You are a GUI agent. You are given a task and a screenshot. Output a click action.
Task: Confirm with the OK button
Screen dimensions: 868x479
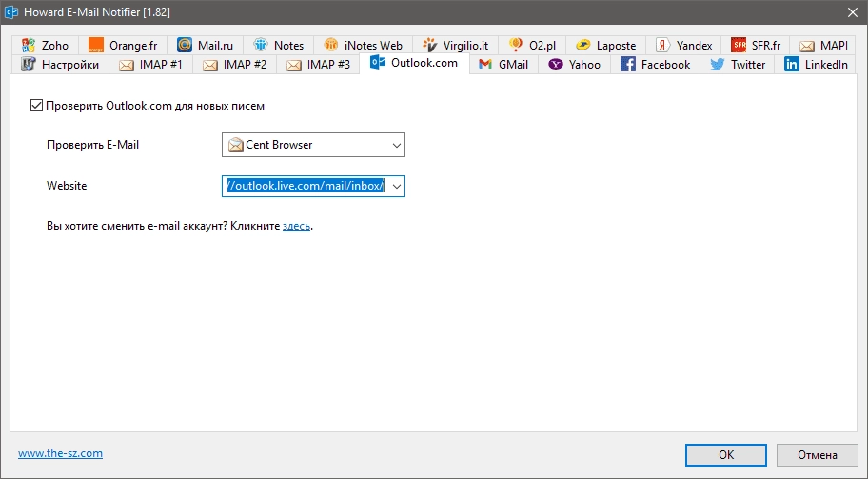[726, 454]
